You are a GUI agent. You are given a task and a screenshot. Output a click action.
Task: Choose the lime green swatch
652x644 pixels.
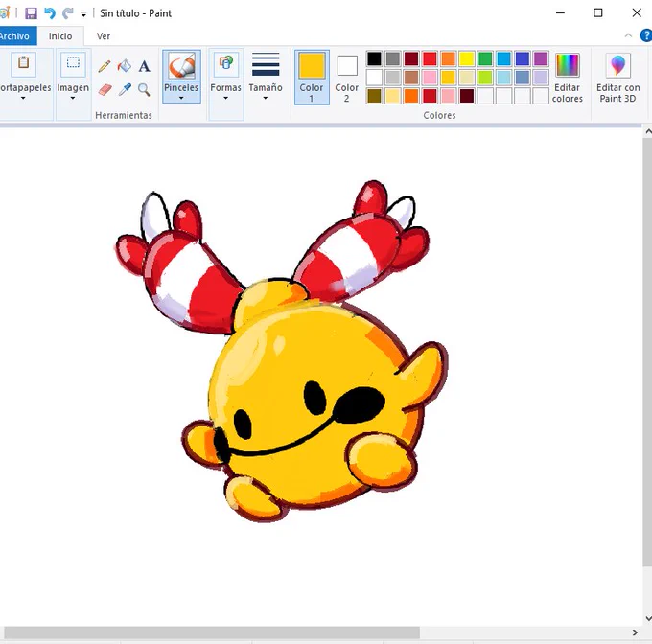[485, 78]
